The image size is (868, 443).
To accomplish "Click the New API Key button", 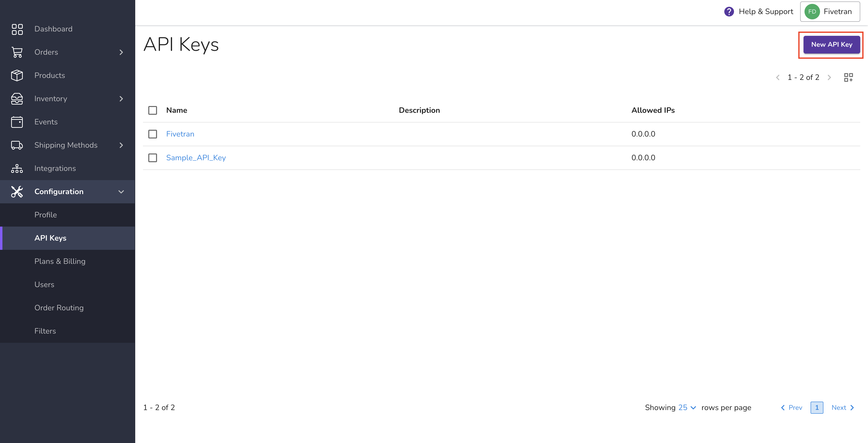I will [832, 45].
